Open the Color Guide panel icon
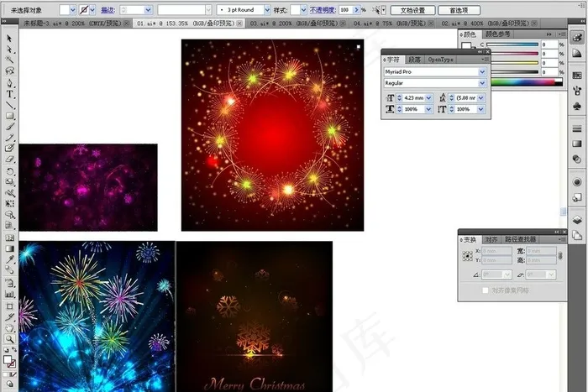The width and height of the screenshot is (588, 392). pyautogui.click(x=577, y=54)
